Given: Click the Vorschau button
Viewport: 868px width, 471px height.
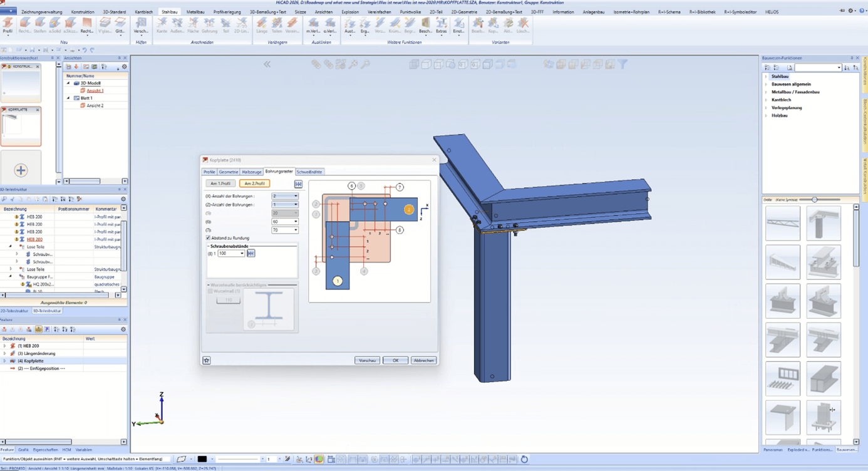Looking at the screenshot, I should tap(367, 361).
